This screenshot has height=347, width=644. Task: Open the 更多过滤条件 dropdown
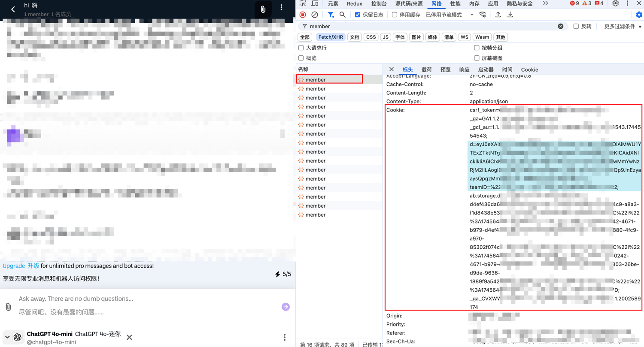[x=623, y=26]
